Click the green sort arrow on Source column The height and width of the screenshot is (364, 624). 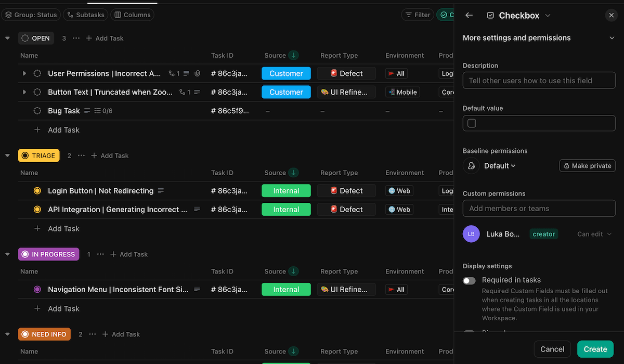(x=292, y=55)
